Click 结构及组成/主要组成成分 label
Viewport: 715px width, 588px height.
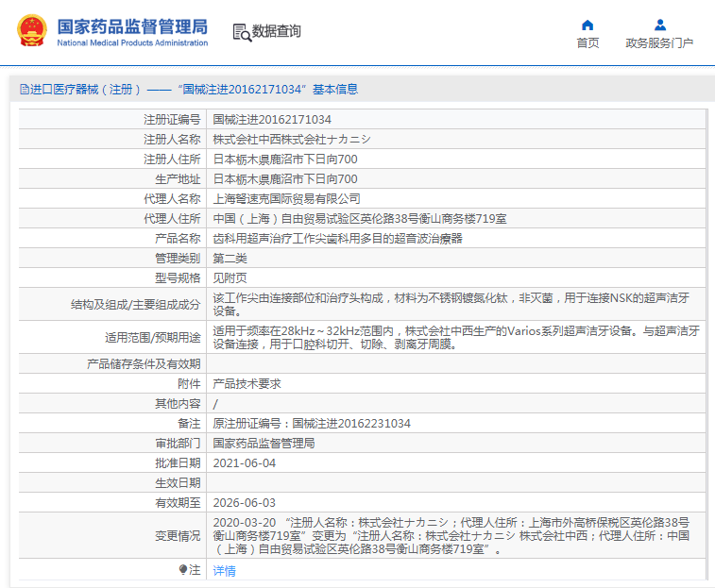pos(135,305)
